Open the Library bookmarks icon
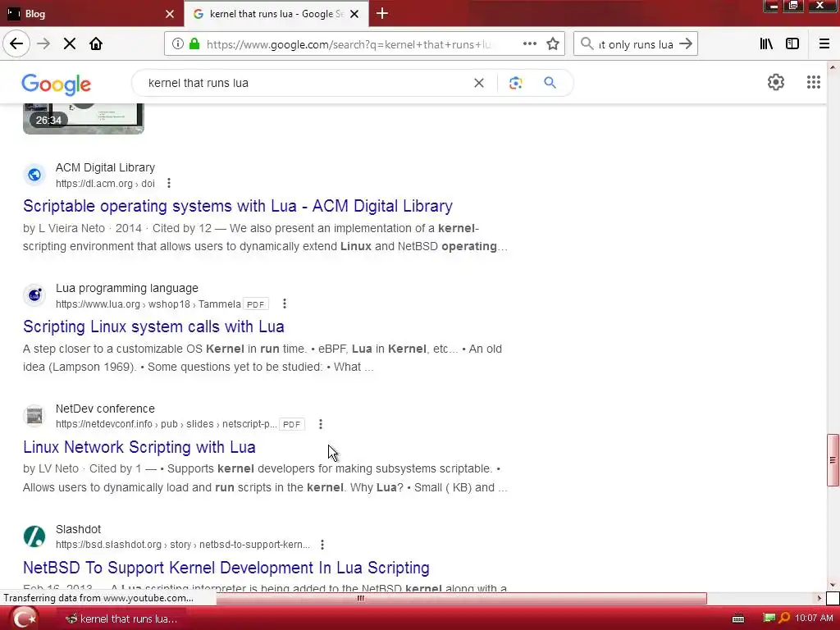This screenshot has height=630, width=840. pyautogui.click(x=766, y=43)
